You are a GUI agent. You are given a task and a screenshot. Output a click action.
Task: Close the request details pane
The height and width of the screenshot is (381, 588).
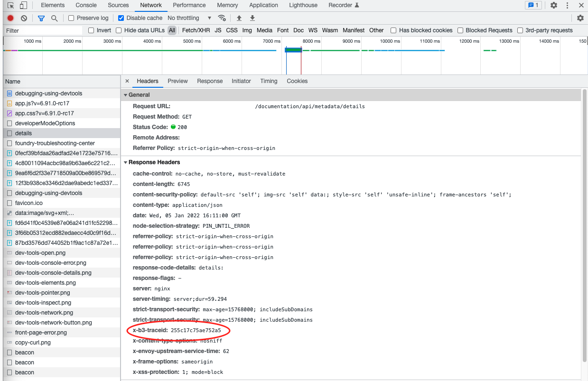point(127,81)
